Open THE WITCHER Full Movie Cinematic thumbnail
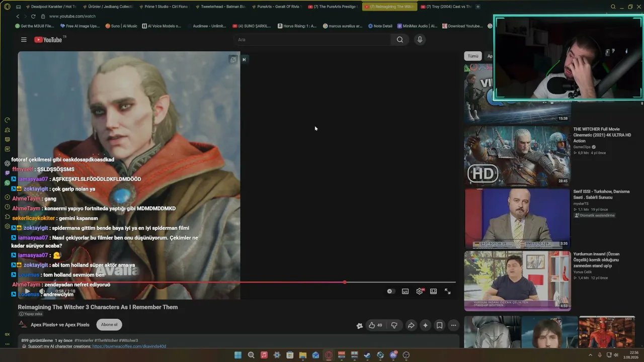644x362 pixels. 517,155
